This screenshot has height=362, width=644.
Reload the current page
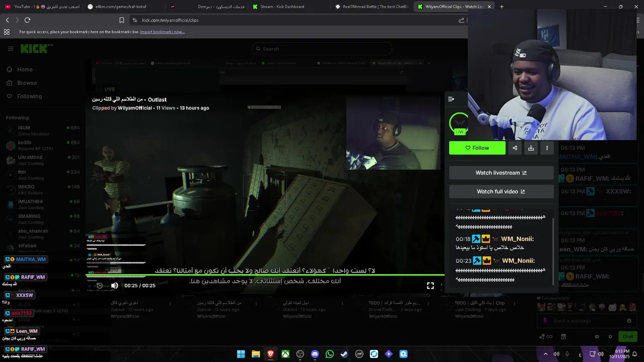(27, 20)
